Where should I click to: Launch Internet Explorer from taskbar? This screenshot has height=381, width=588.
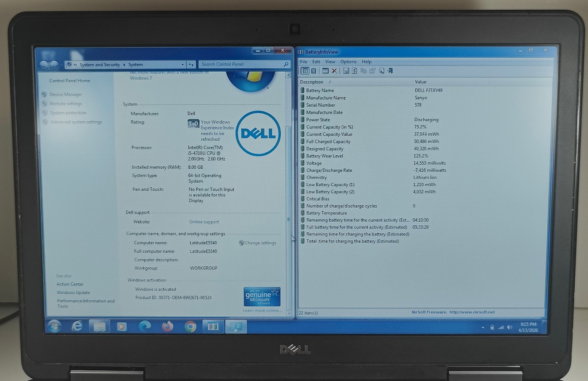tap(77, 326)
